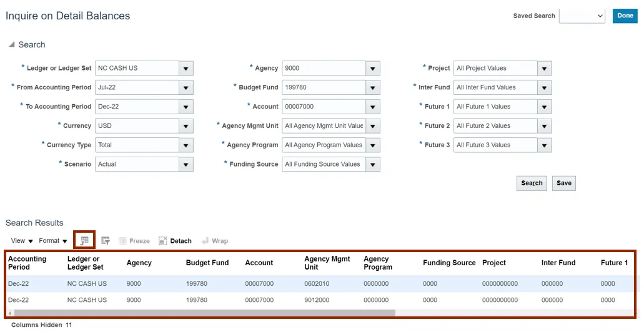Click the pivot table icon in results toolbar
644x332 pixels.
[x=84, y=240]
